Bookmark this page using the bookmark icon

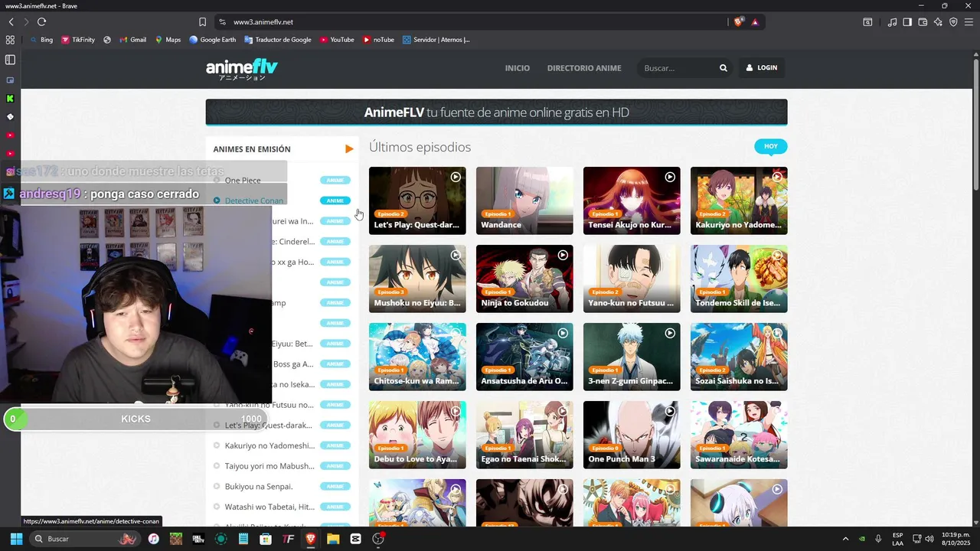(x=202, y=22)
